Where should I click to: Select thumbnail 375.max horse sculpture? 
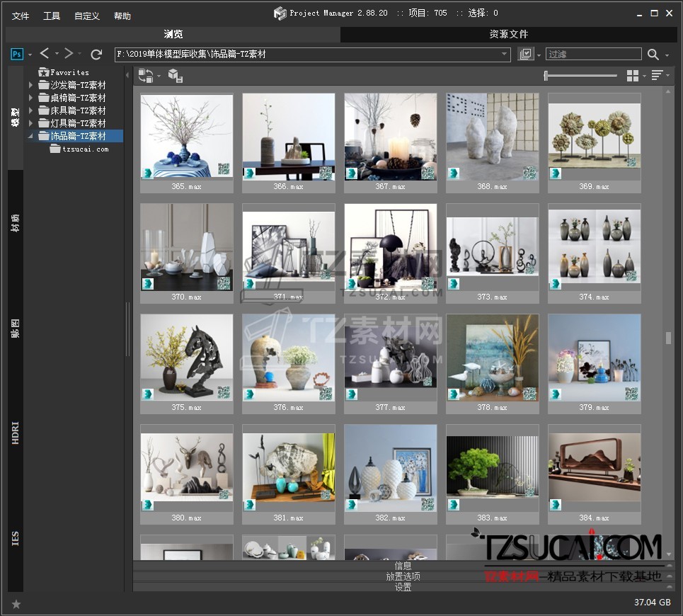(x=186, y=364)
